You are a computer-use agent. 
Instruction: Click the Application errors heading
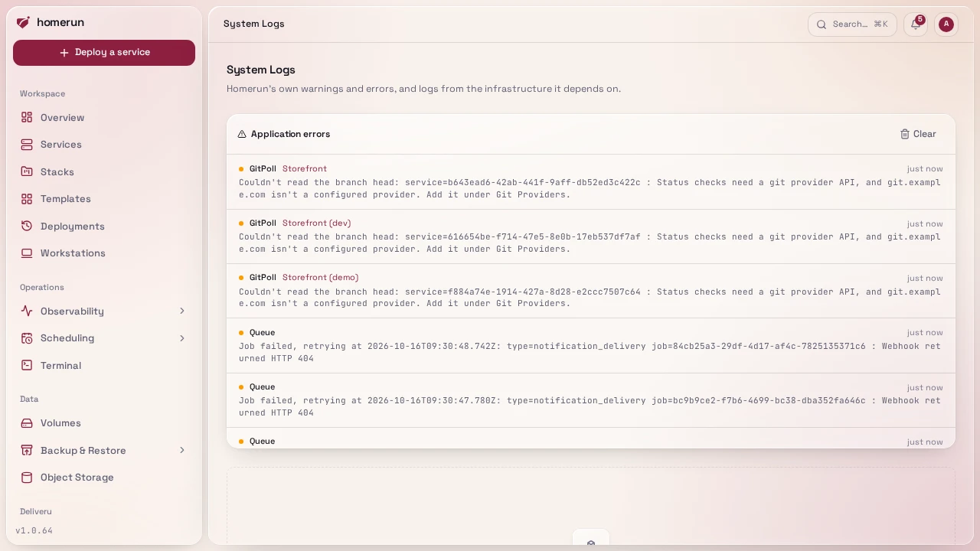(291, 134)
